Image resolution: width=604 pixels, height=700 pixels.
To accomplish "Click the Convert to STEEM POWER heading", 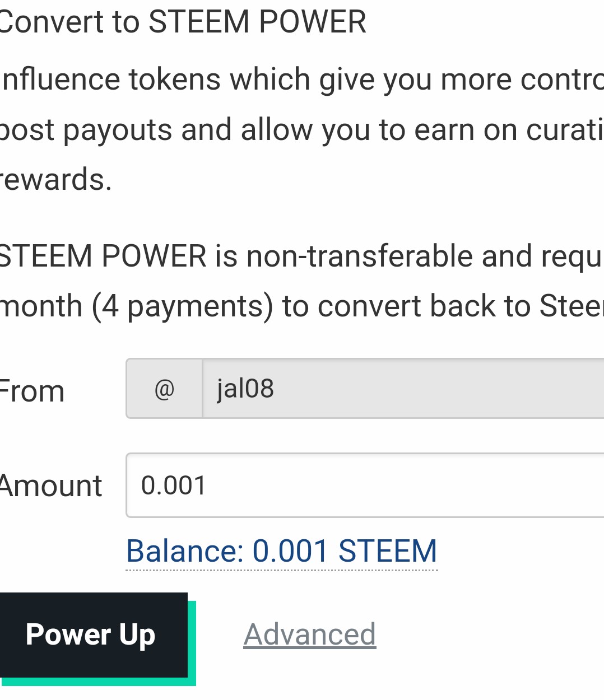I will coord(182,22).
